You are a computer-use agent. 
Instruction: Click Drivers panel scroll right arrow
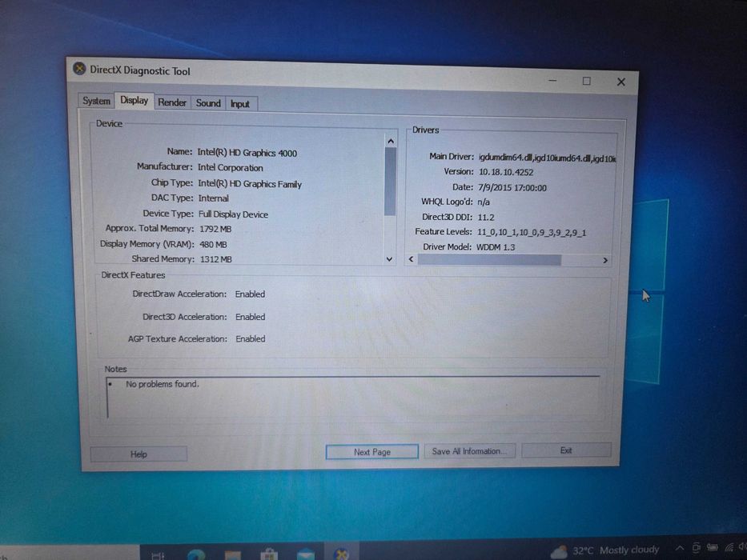click(605, 261)
